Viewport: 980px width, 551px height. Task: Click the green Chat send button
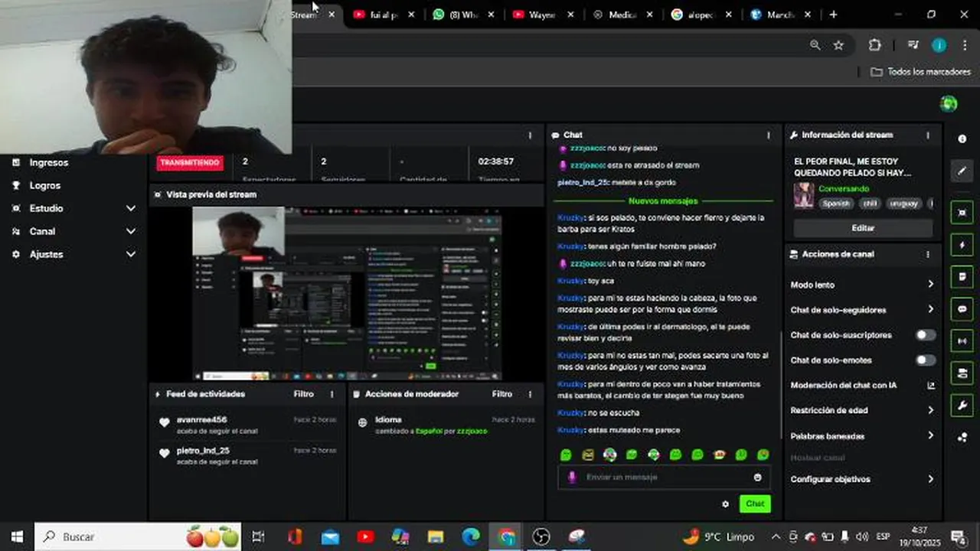(x=755, y=504)
